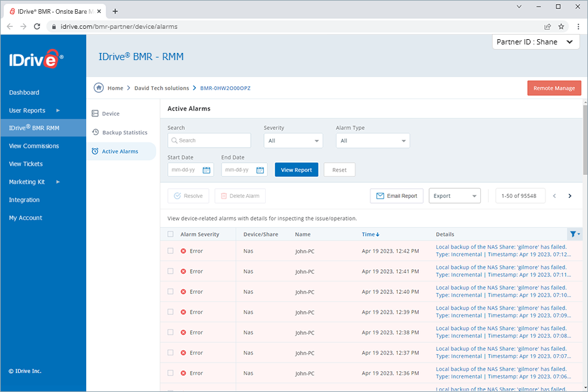Click the BMR-0HW2O00OPZ breadcrumb
The image size is (588, 392).
coord(225,88)
